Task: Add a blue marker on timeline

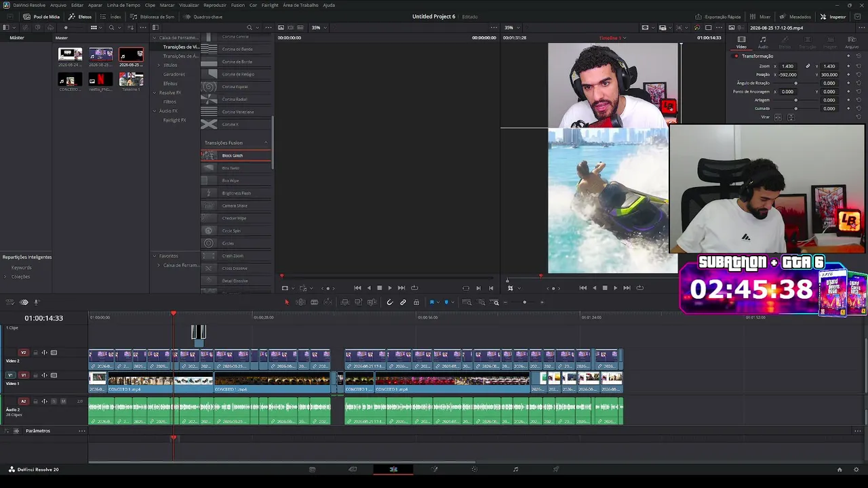Action: point(446,302)
